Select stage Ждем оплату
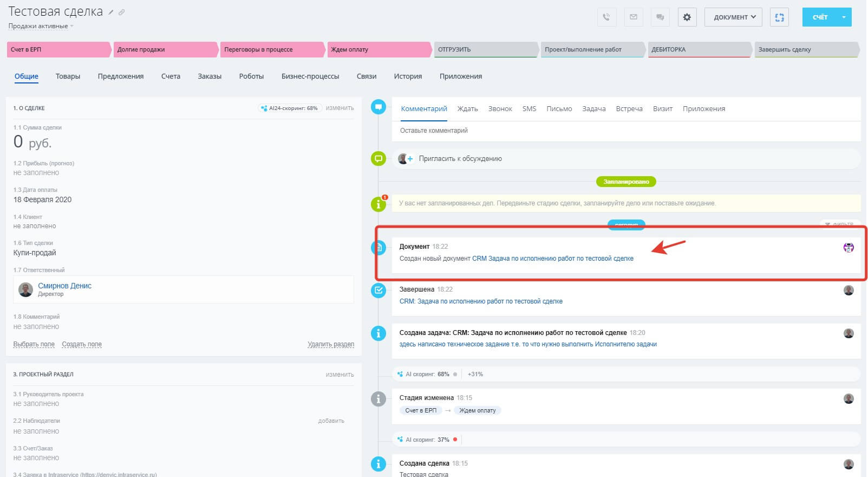868x477 pixels. click(379, 49)
